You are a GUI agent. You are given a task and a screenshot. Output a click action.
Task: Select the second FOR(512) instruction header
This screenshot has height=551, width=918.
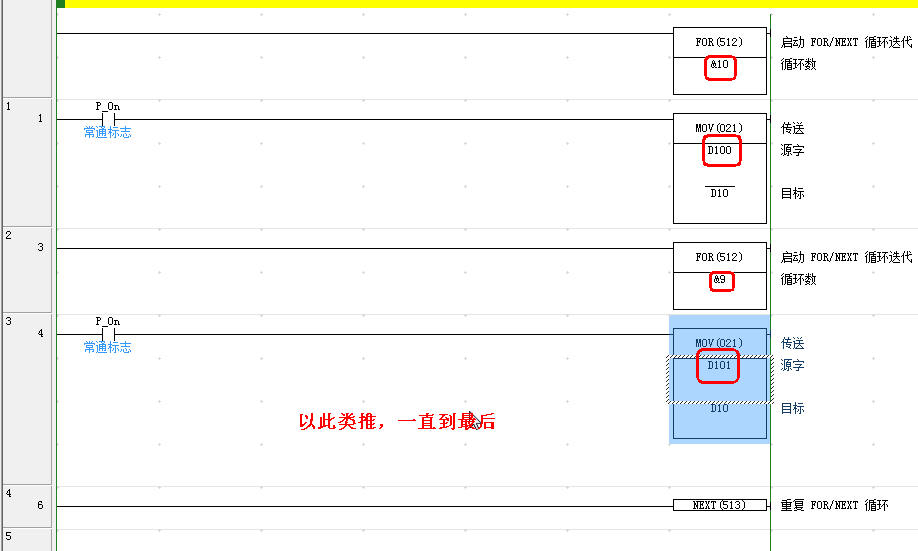[719, 257]
